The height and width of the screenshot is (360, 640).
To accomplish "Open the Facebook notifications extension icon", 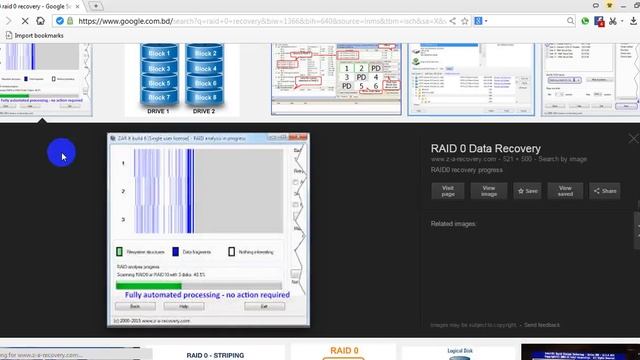I will coord(599,21).
